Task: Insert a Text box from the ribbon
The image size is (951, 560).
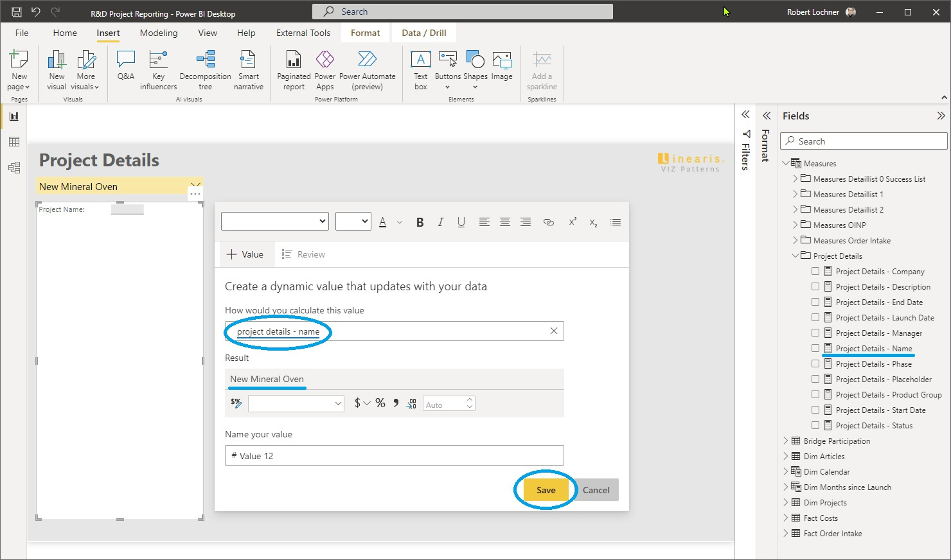Action: click(420, 67)
